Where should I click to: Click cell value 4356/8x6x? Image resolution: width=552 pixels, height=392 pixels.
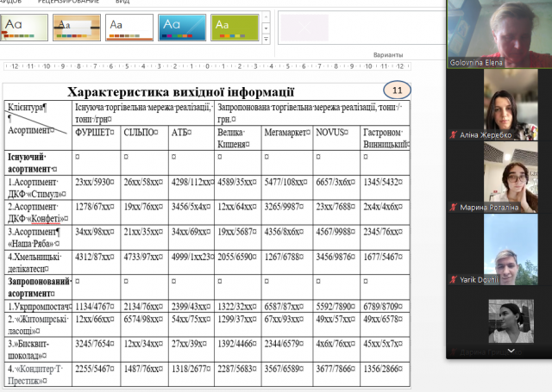pyautogui.click(x=284, y=232)
